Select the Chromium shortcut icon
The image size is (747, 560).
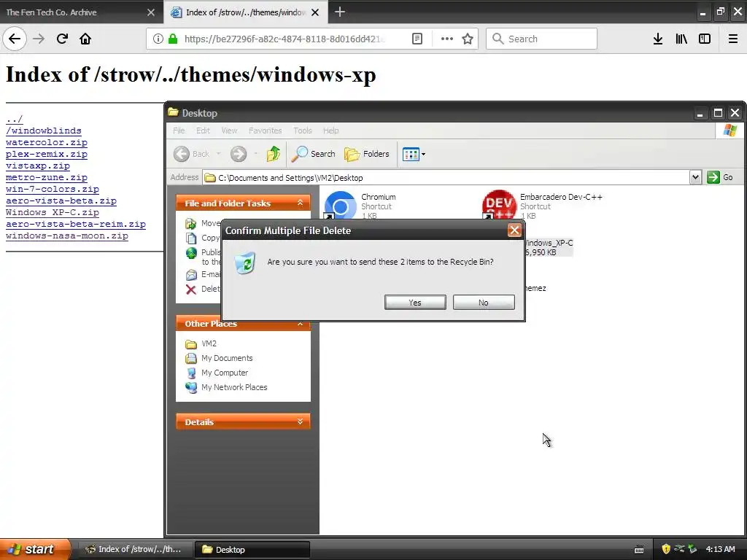tap(340, 205)
